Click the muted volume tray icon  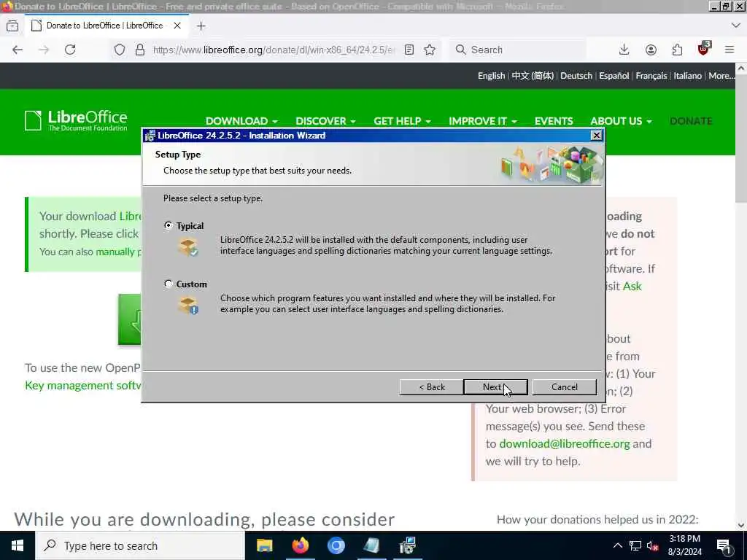coord(653,545)
